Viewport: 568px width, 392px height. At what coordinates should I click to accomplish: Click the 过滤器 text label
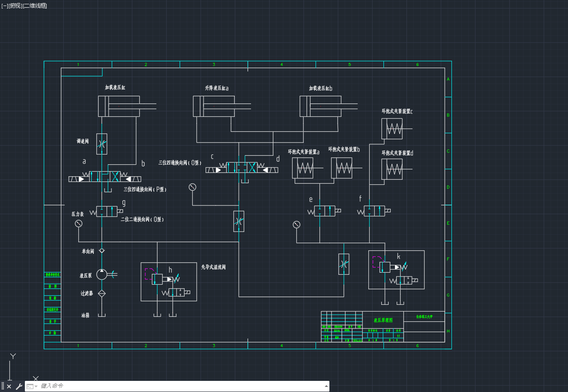(87, 294)
